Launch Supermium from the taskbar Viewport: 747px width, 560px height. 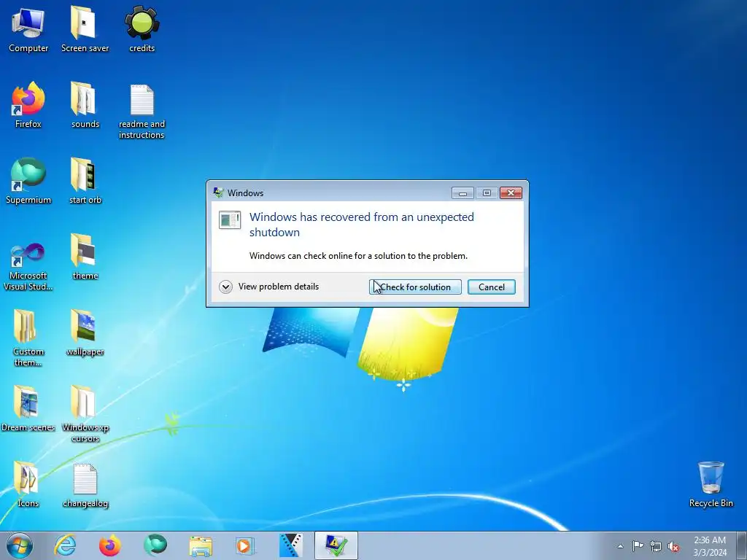[155, 545]
